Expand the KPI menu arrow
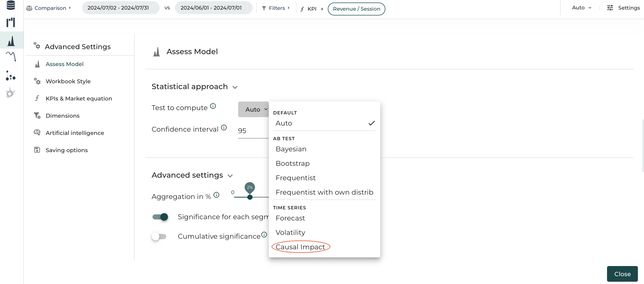The image size is (644, 284). pyautogui.click(x=322, y=9)
